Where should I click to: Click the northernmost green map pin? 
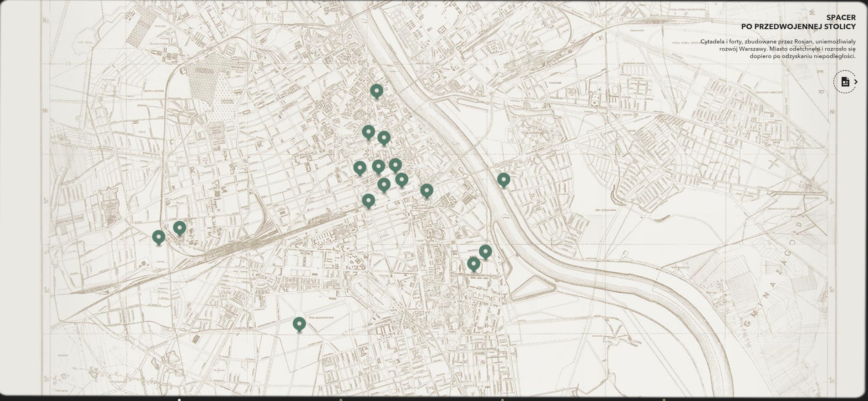point(376,91)
